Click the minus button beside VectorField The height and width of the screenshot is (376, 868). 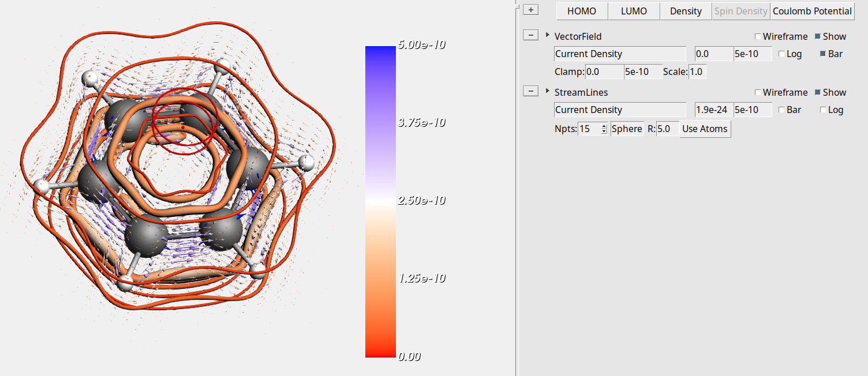point(530,36)
